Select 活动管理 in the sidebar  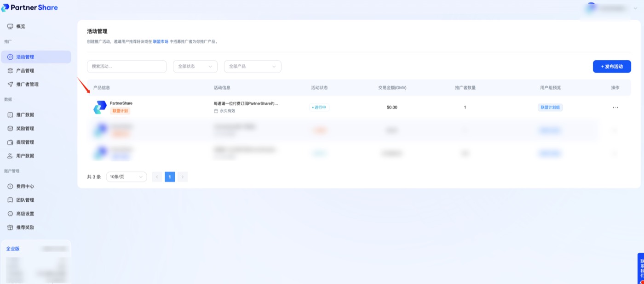pos(36,57)
